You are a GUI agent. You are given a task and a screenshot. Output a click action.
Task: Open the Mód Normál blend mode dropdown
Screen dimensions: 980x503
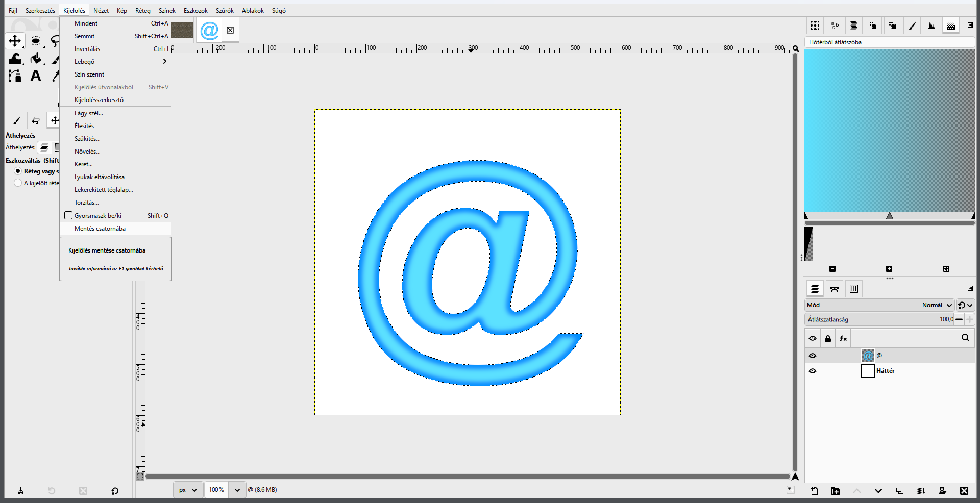(x=879, y=305)
